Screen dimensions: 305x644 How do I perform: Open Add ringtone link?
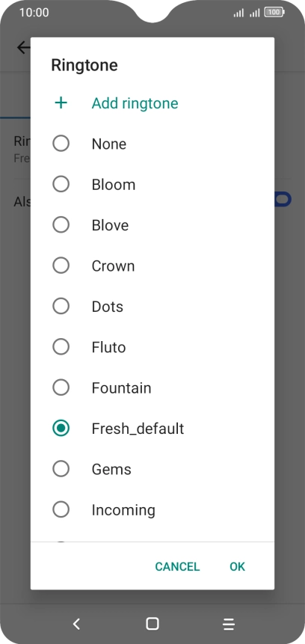click(135, 102)
